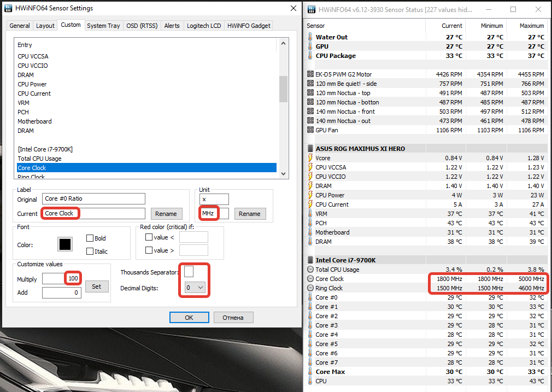Click the Set button for multiply values

(x=96, y=286)
